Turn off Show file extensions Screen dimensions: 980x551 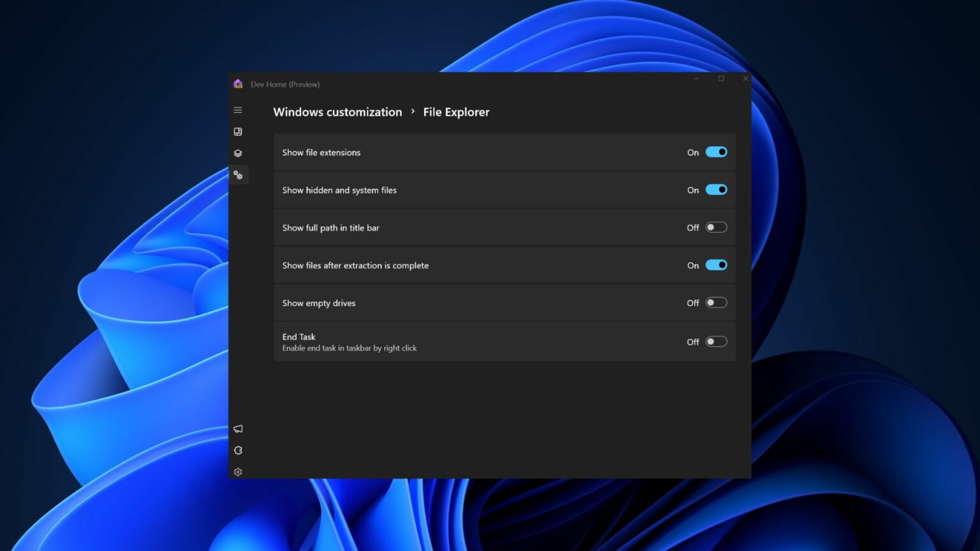(716, 152)
